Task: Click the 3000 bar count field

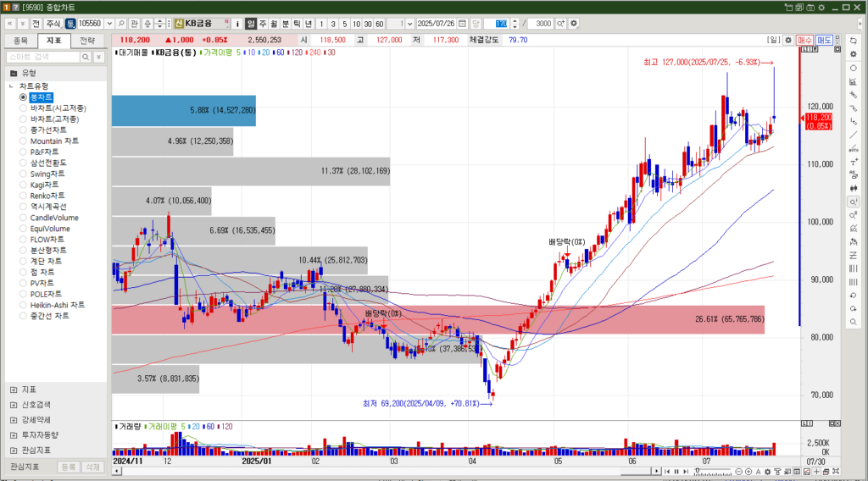Action: pyautogui.click(x=541, y=24)
